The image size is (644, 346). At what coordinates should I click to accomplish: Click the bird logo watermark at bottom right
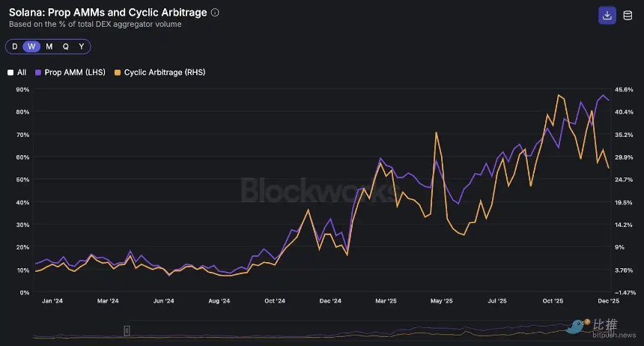tap(577, 327)
